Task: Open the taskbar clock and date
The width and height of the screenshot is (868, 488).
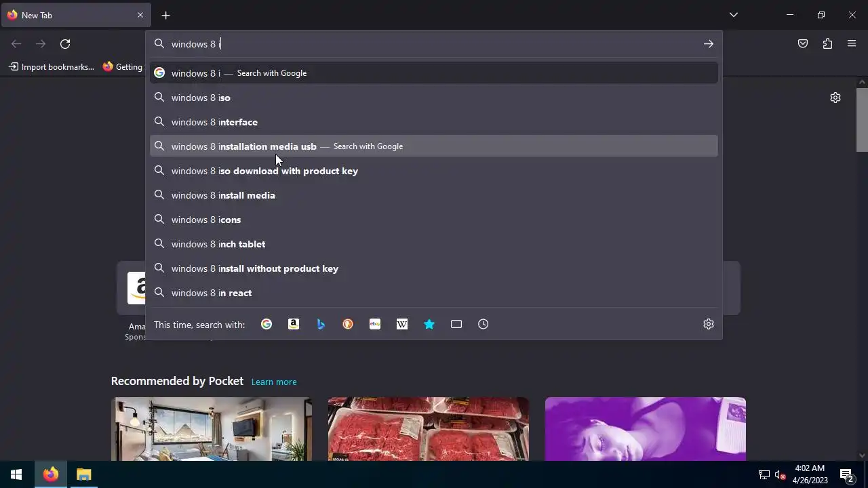Action: (810, 474)
